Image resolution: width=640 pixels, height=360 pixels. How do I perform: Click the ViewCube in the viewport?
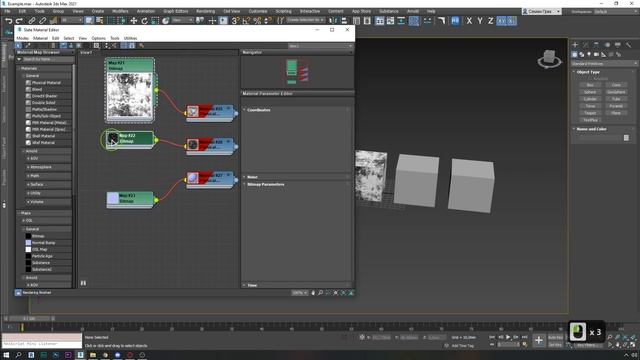tap(549, 58)
